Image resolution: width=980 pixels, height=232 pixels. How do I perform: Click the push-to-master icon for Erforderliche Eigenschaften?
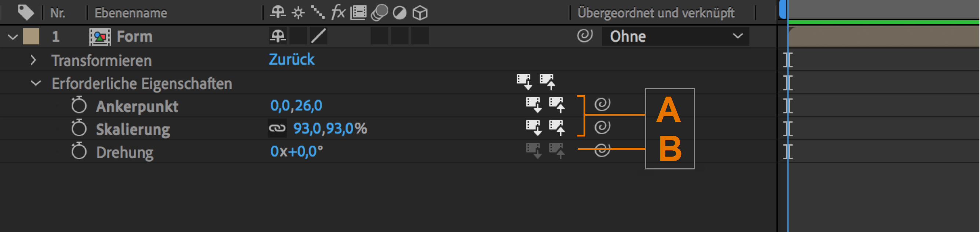547,82
